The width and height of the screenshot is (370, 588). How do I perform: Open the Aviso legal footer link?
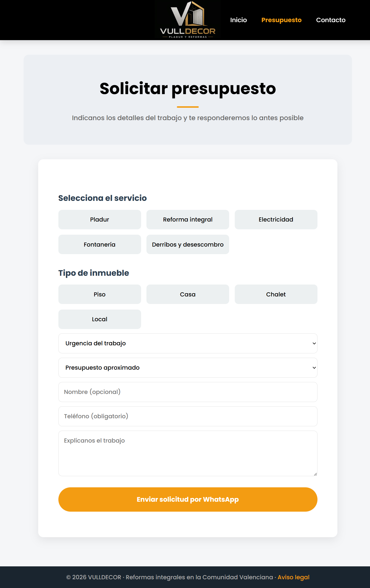(293, 577)
